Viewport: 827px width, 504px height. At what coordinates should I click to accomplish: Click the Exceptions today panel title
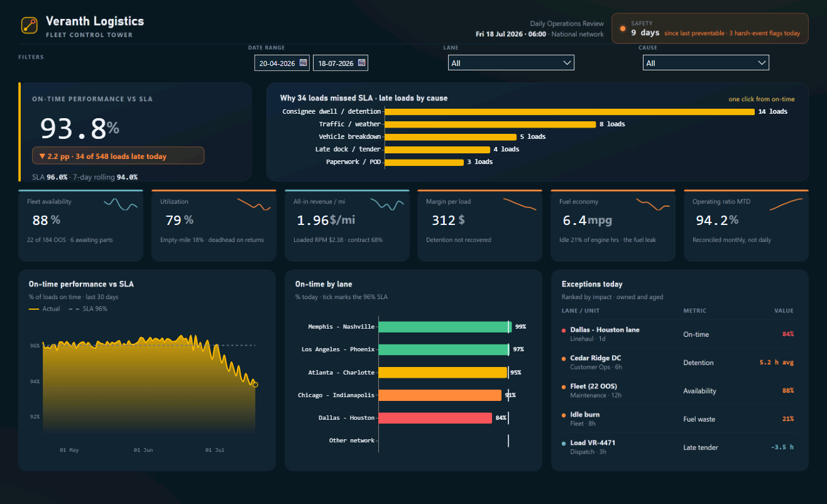(x=592, y=284)
